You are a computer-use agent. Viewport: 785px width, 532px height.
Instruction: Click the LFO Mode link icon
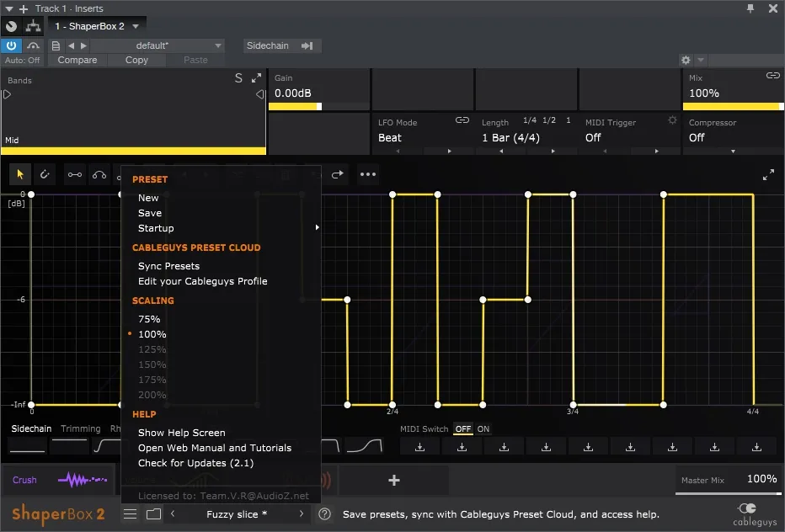click(462, 120)
